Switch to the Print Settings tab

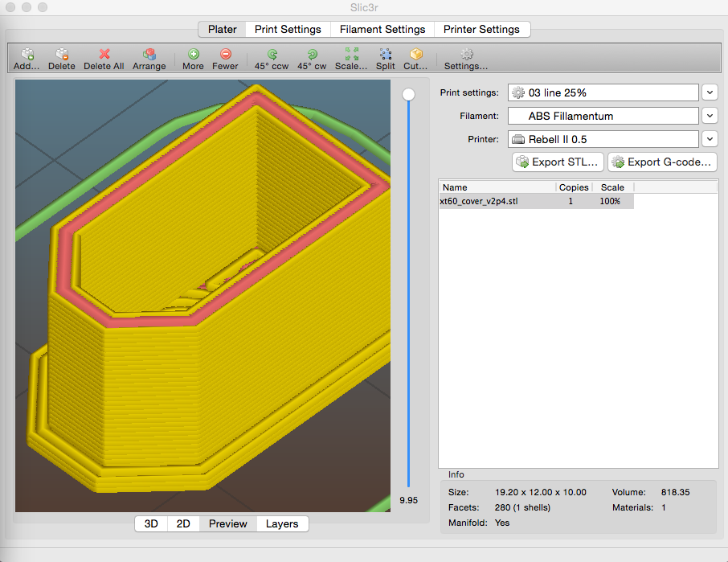[288, 29]
